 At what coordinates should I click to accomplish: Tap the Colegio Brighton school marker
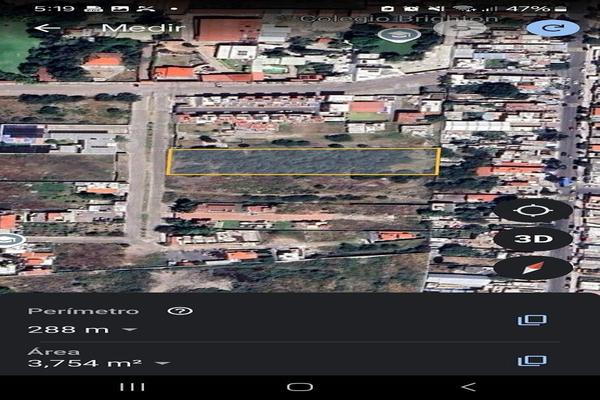pos(399,35)
